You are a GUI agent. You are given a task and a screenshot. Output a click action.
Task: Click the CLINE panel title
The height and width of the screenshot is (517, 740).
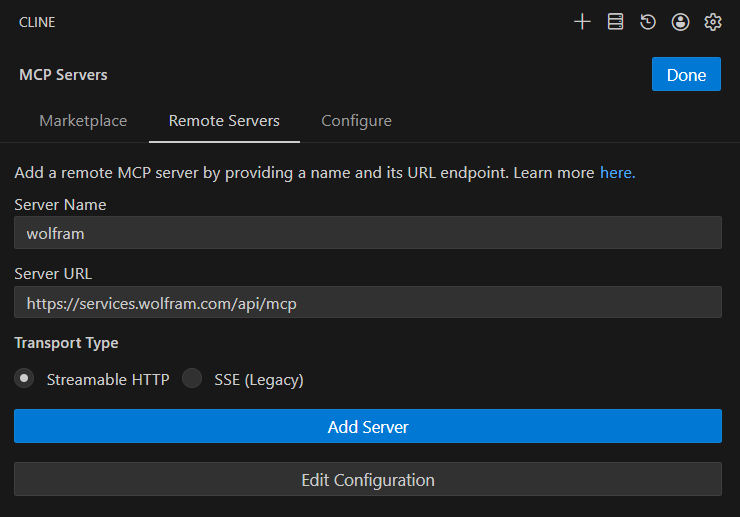click(37, 22)
